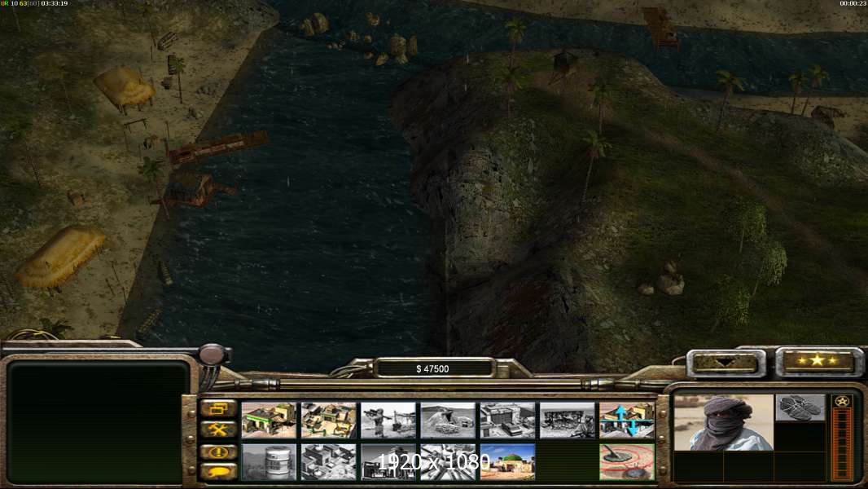Click the $ 47500 money display
Image resolution: width=868 pixels, height=489 pixels.
point(433,369)
